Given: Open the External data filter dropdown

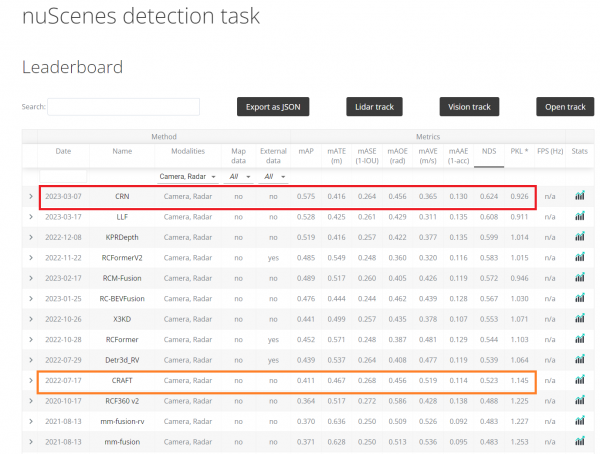Looking at the screenshot, I should (273, 176).
